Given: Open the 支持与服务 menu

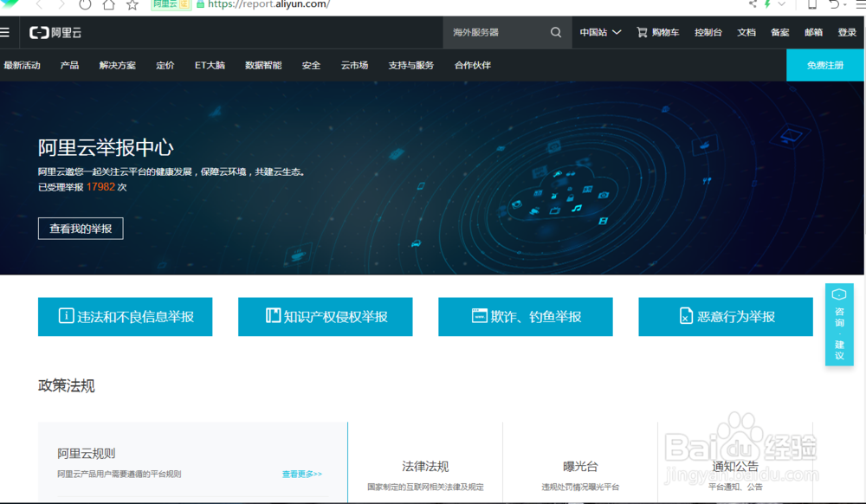Looking at the screenshot, I should (410, 65).
